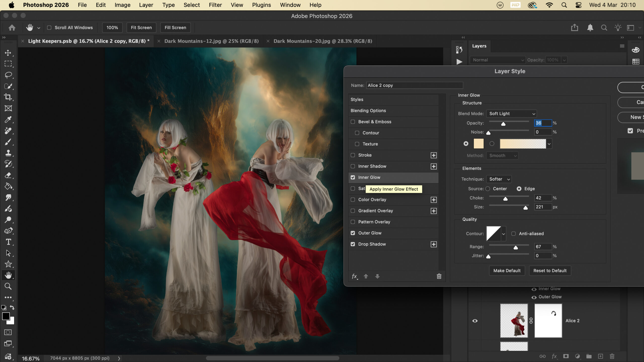Enable the Bevel & Emboss checkbox
Viewport: 644px width, 362px height.
coord(353,122)
